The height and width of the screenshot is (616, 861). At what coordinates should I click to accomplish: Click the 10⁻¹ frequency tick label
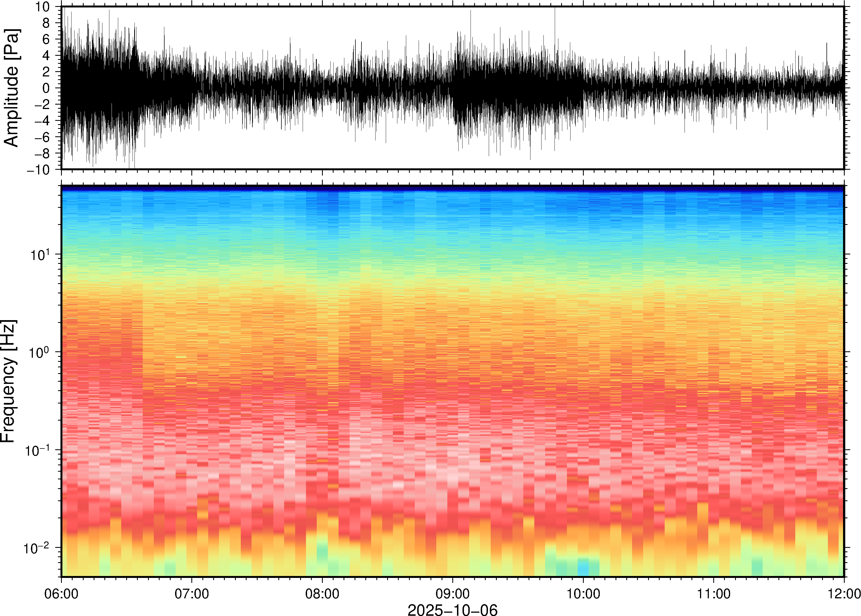pyautogui.click(x=38, y=450)
